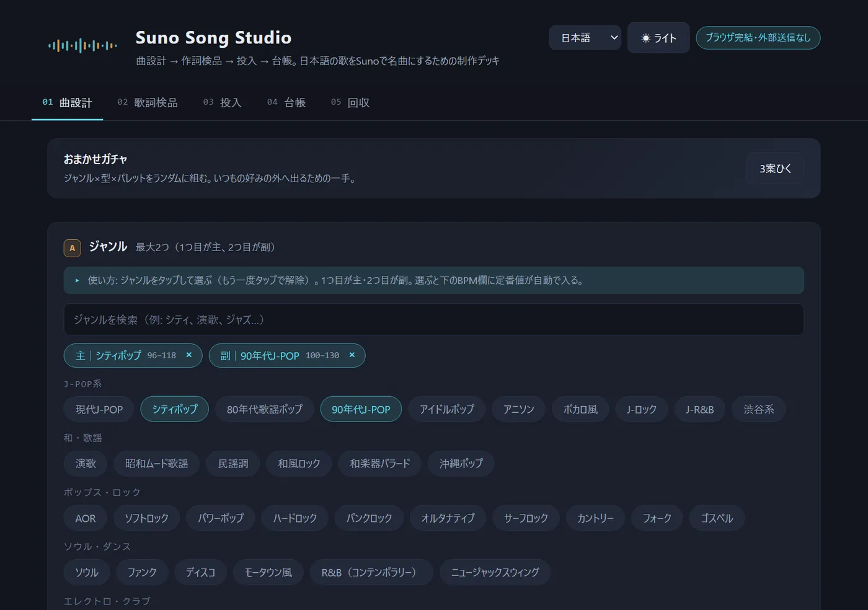Toggle the 80年代歌謡ポップ genre chip

point(265,409)
